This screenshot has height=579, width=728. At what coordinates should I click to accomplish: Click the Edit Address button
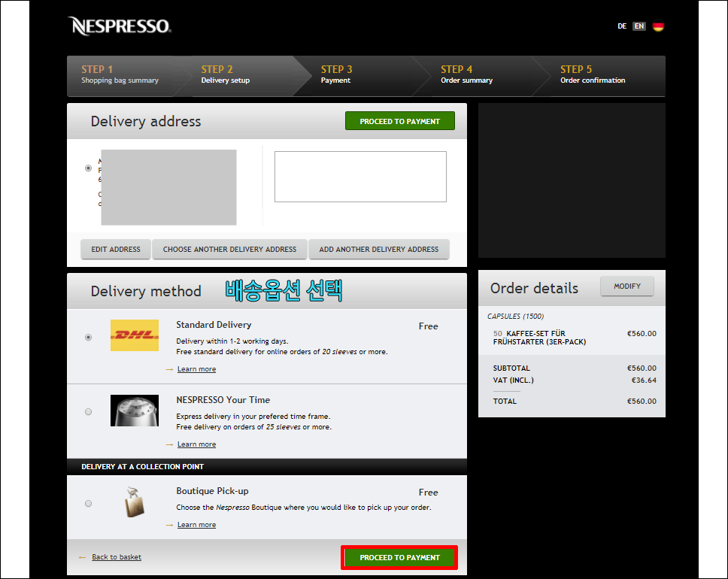[x=116, y=250]
